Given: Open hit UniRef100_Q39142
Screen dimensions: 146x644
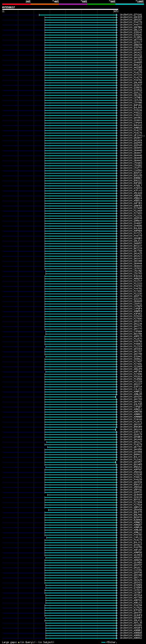Looking at the screenshot, I should (x=131, y=32).
